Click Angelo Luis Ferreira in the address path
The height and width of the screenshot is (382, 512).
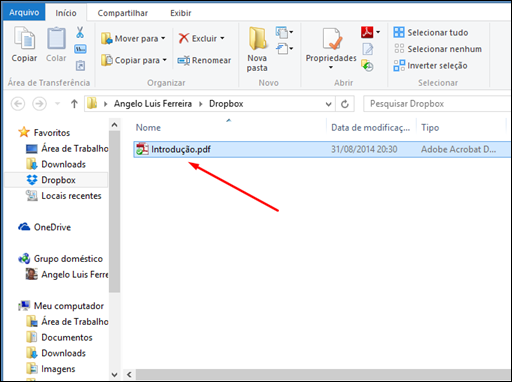coord(153,104)
